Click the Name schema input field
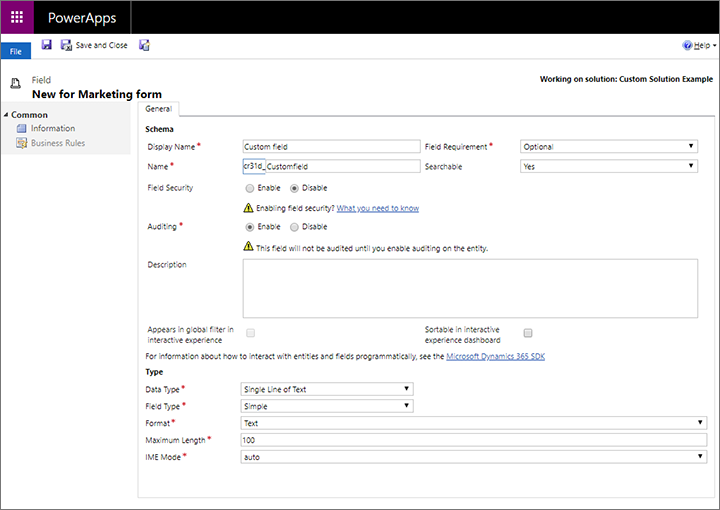Viewport: 720px width, 510px height. (x=343, y=166)
